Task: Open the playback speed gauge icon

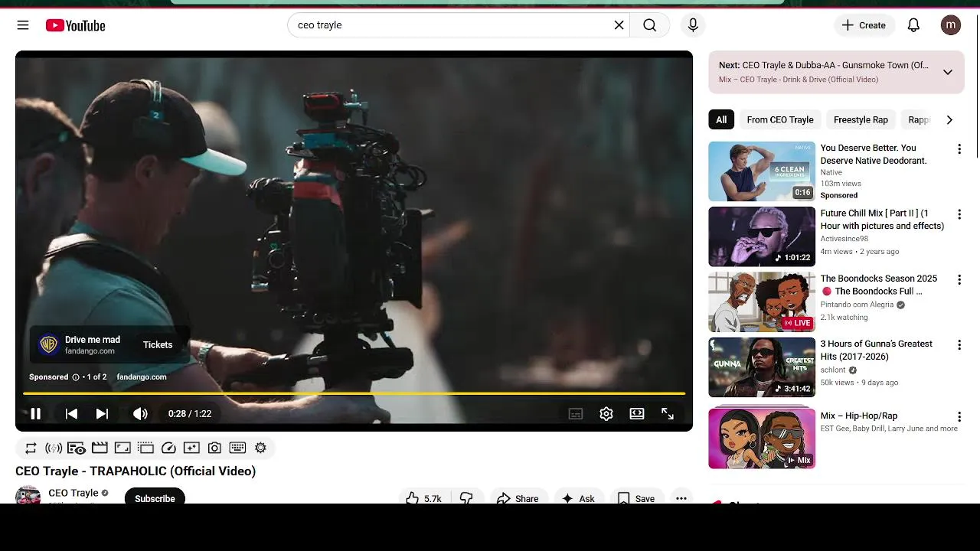Action: pyautogui.click(x=168, y=448)
